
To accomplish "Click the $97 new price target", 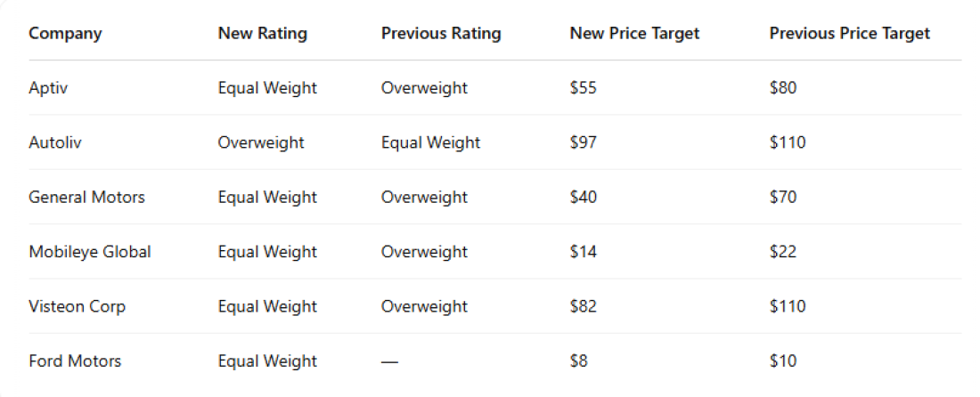I will 583,142.
